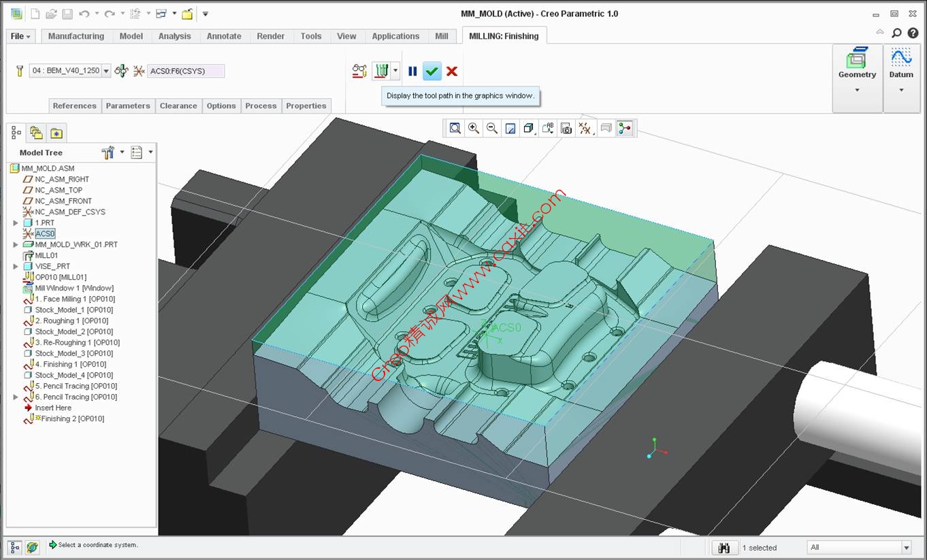927x560 pixels.
Task: Switch to the Mill ribbon tab
Action: pyautogui.click(x=442, y=36)
